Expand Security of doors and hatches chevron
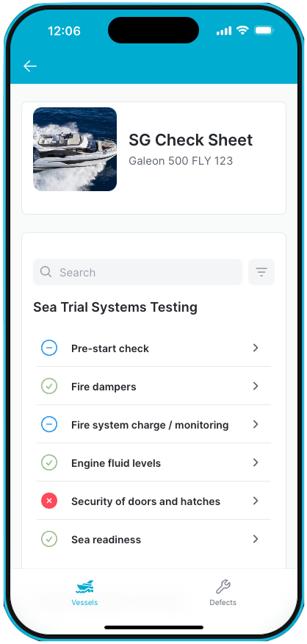The image size is (307, 644). click(x=256, y=501)
